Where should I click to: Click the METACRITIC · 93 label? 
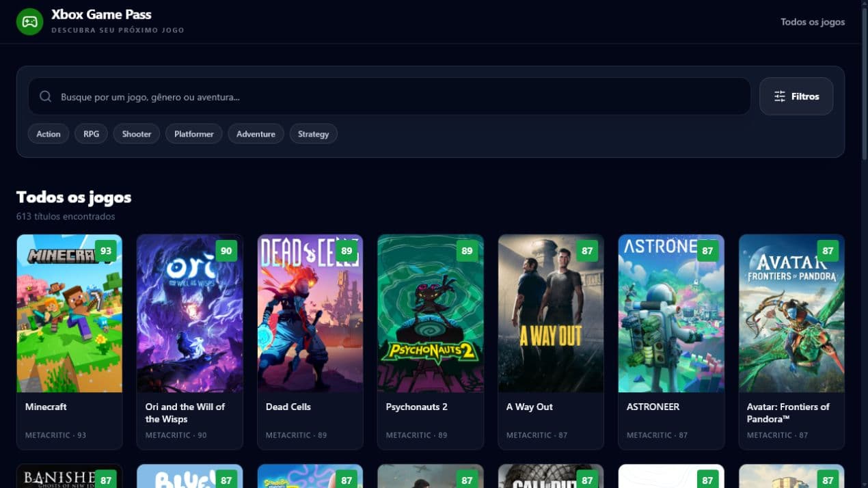[x=55, y=435]
